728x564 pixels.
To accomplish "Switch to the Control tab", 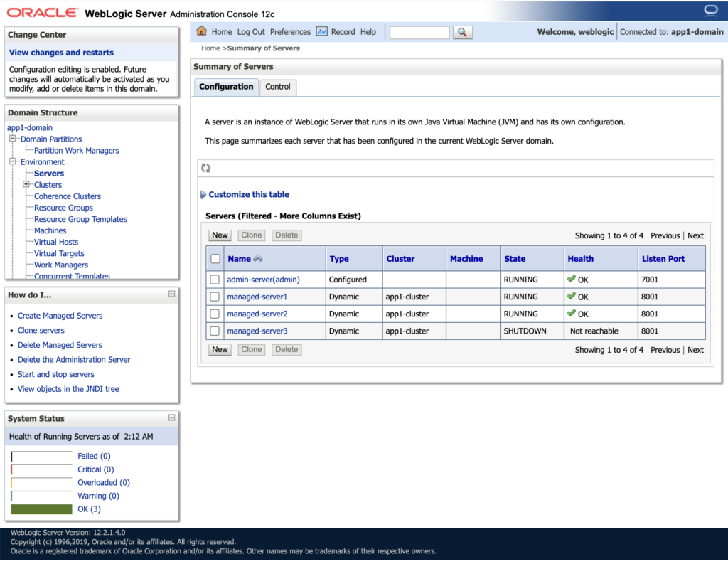I will tap(278, 87).
